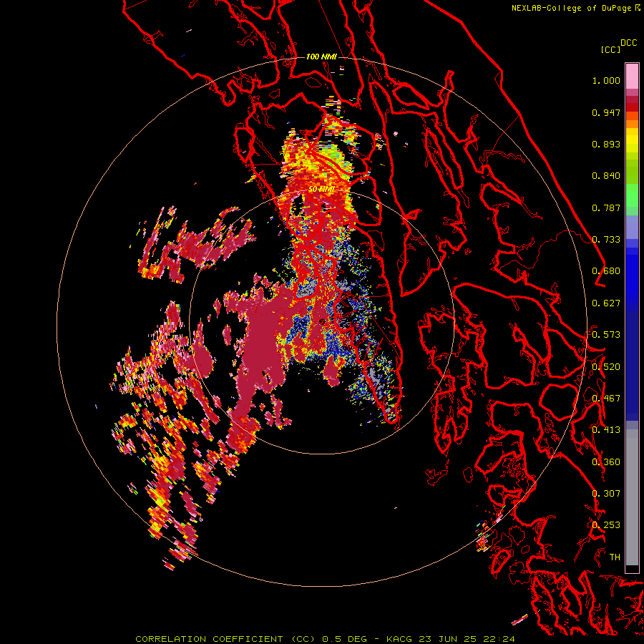The image size is (644, 644).
Task: Click the 0.573 color scale value
Action: coord(606,335)
